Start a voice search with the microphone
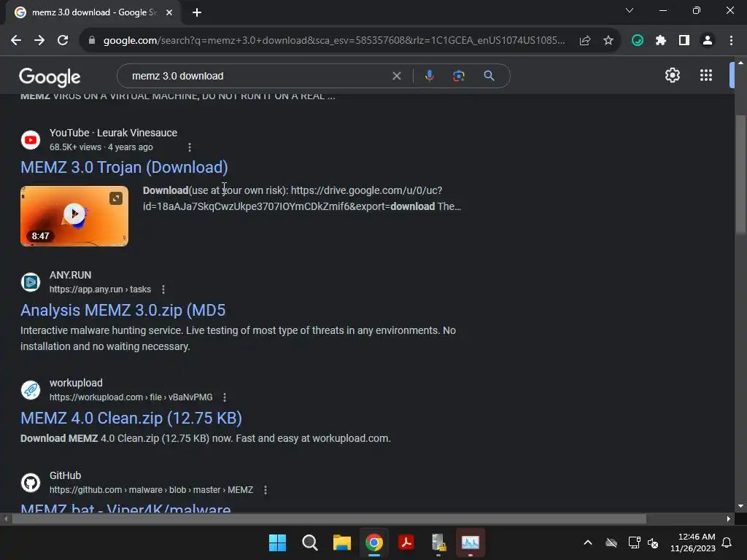This screenshot has height=560, width=747. (x=429, y=76)
